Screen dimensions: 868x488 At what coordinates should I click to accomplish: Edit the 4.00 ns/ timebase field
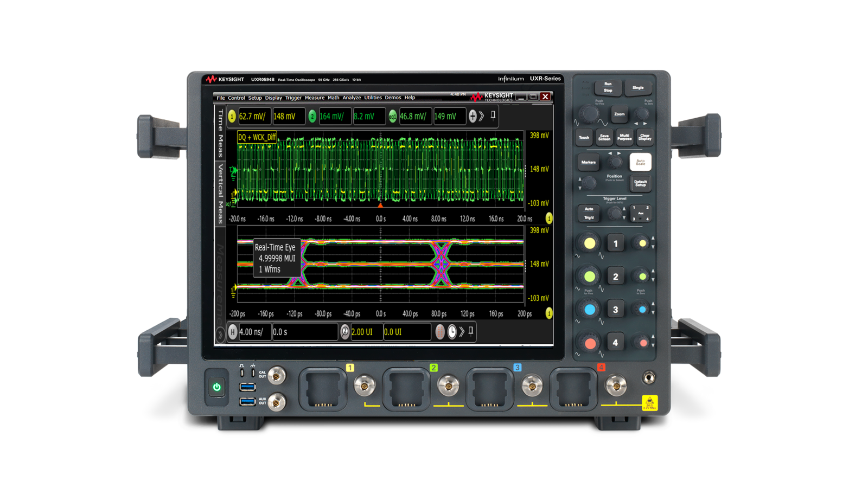click(254, 332)
